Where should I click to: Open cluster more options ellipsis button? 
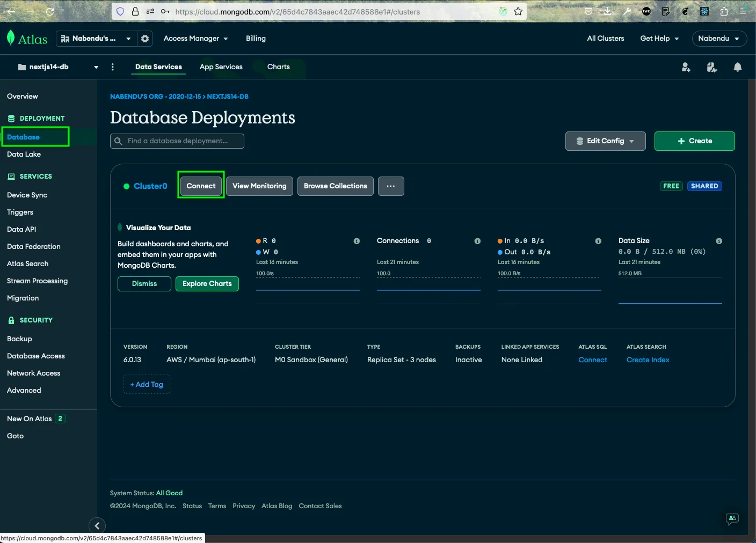391,186
